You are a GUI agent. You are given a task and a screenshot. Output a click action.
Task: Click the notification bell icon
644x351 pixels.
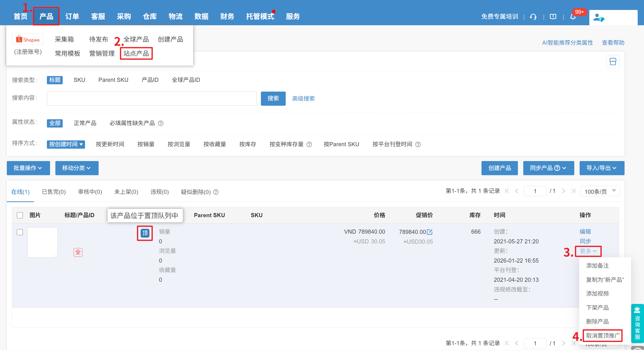point(573,17)
